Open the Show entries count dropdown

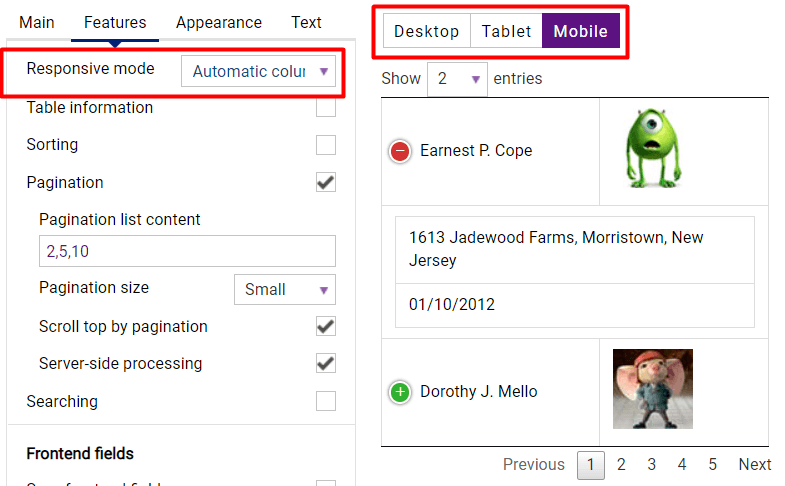[x=457, y=79]
